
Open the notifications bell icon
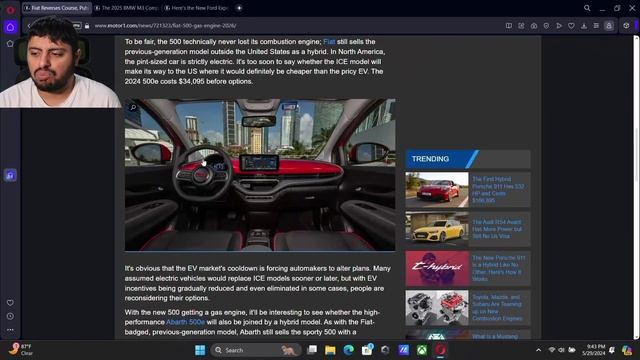611,350
